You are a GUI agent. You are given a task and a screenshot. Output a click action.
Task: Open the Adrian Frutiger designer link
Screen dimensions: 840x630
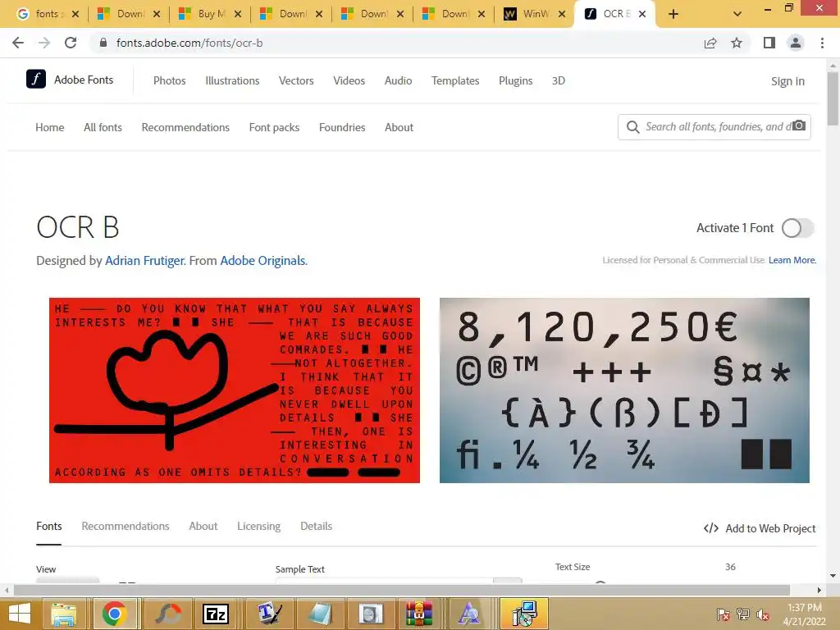[x=144, y=260]
